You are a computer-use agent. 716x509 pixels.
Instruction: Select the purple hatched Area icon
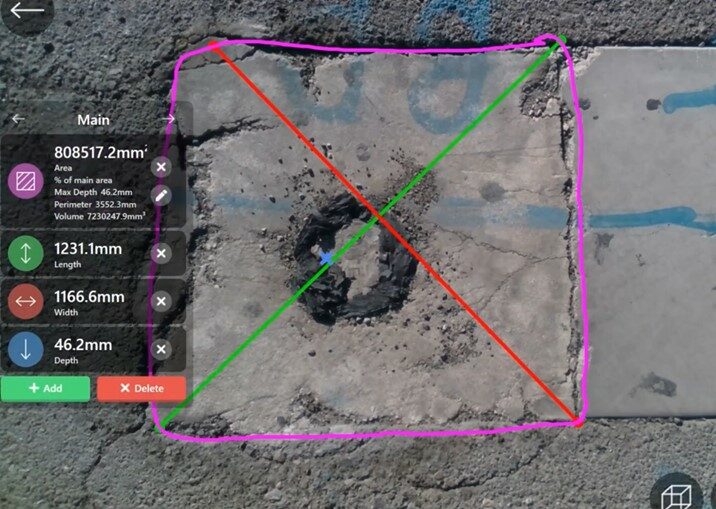[26, 181]
